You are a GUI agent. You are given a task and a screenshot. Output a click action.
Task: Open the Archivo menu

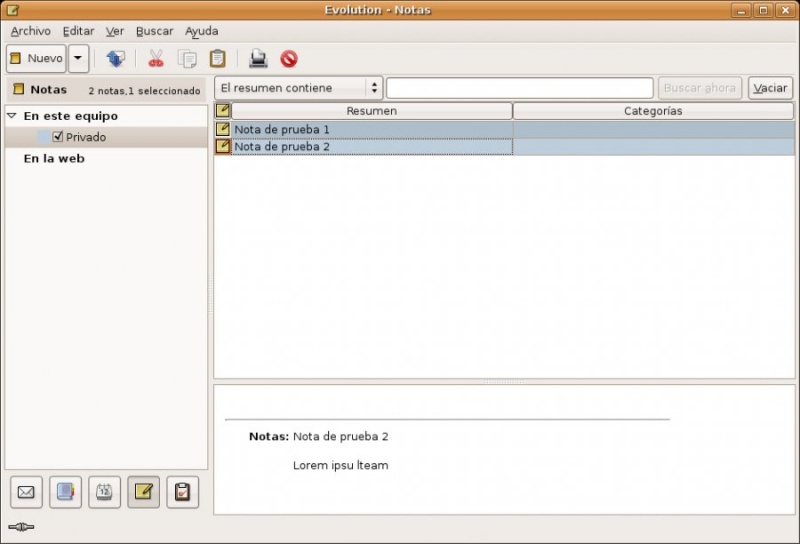click(30, 31)
